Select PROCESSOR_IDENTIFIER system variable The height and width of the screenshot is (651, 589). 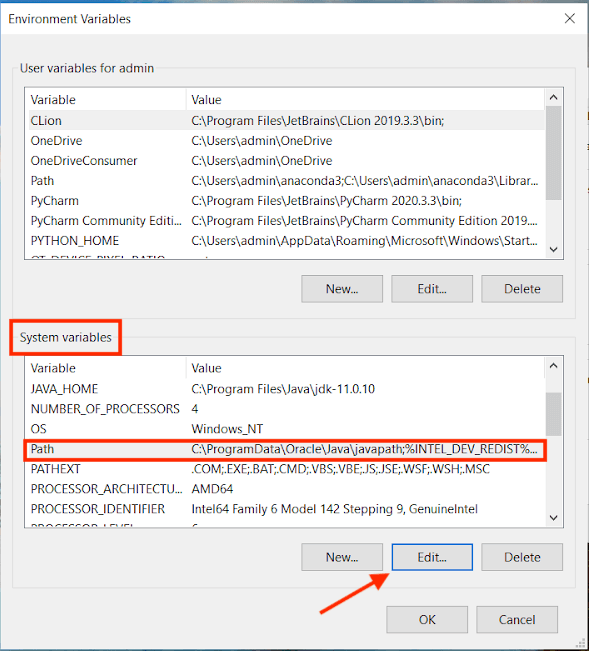click(286, 509)
